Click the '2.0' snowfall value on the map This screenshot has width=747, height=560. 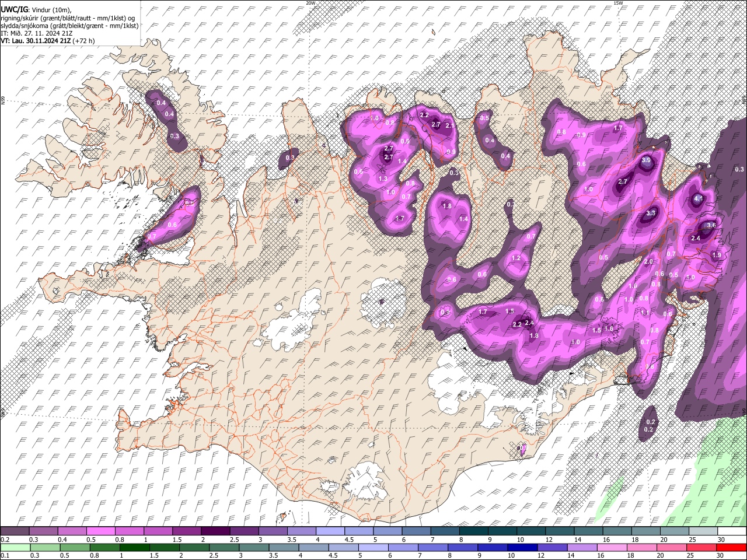tap(648, 262)
